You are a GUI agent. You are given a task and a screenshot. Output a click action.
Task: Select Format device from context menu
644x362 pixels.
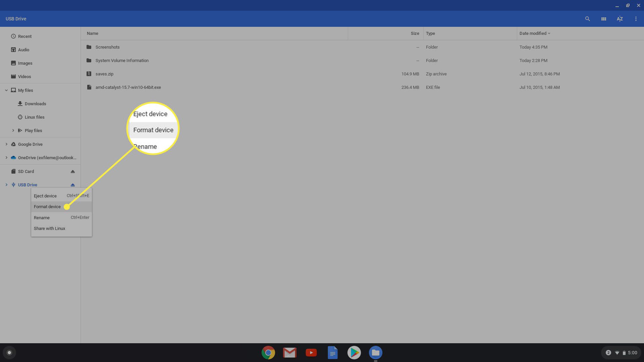[47, 206]
